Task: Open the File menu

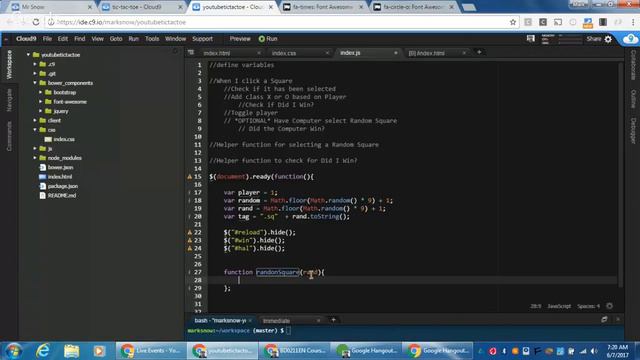Action: tap(47, 39)
